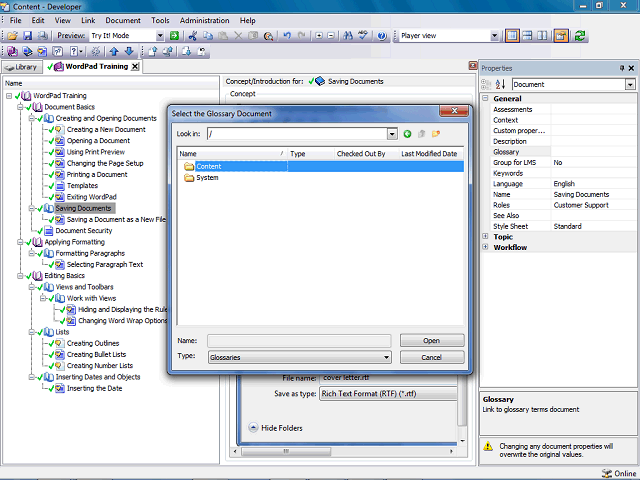640x480 pixels.
Task: Open the File menu
Action: 16,20
